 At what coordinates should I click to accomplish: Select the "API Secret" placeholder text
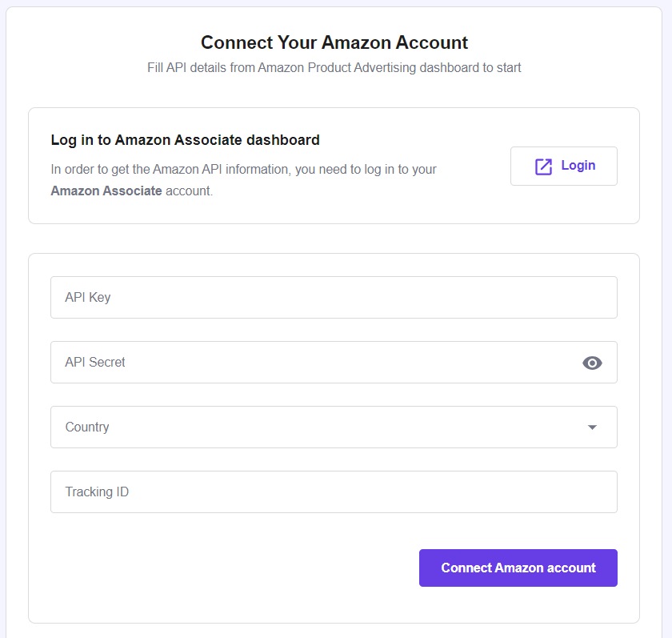[x=95, y=362]
